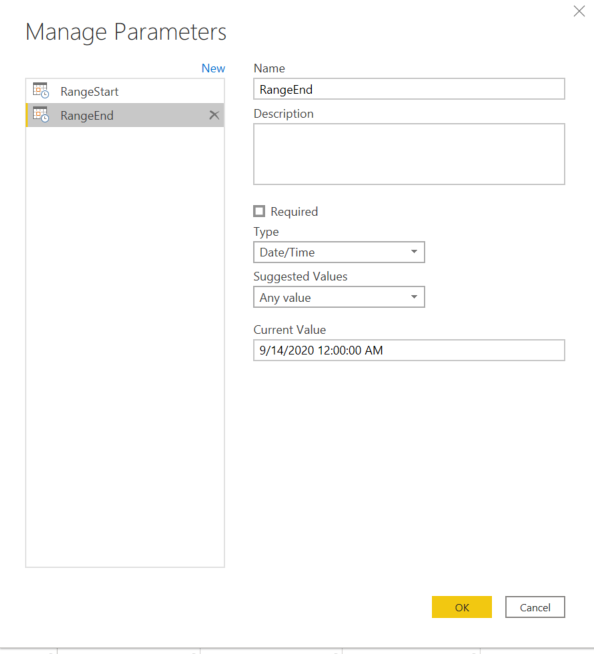The image size is (594, 654).
Task: Close the Manage Parameters dialog
Action: [x=579, y=11]
